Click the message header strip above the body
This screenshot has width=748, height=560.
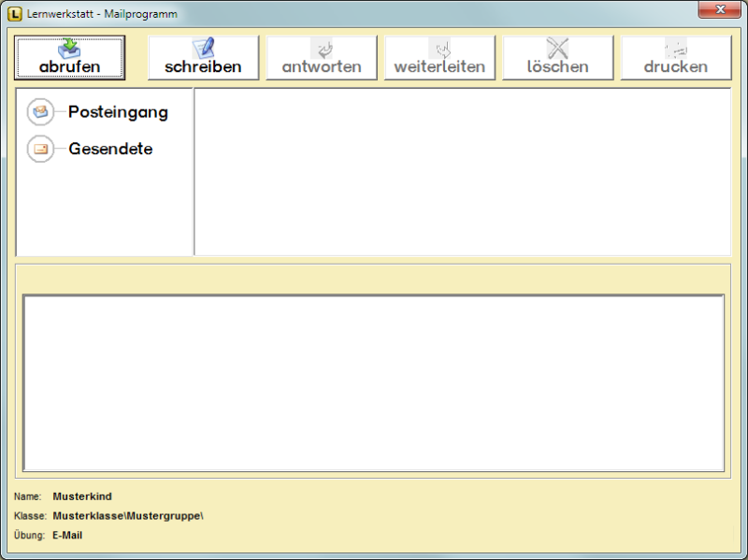tap(373, 279)
